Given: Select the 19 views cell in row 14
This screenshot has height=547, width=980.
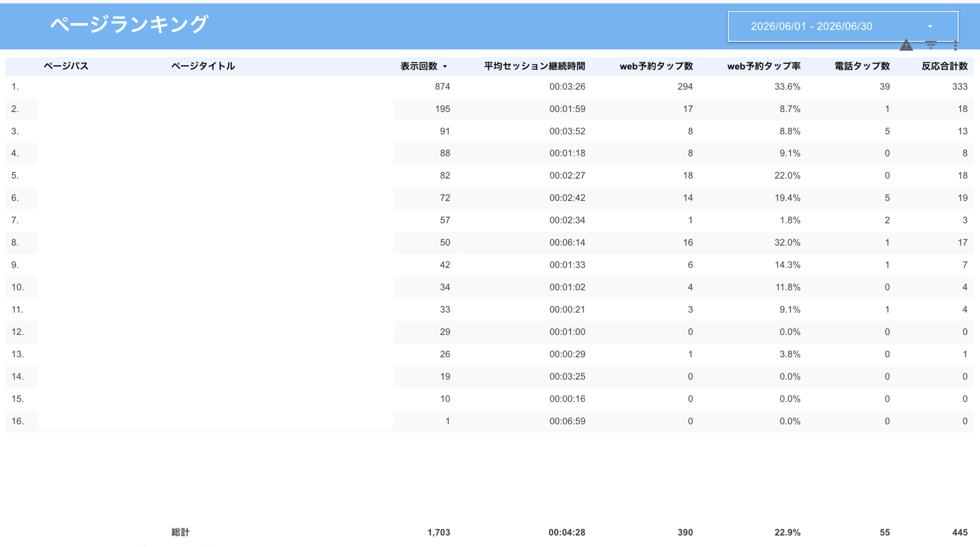Looking at the screenshot, I should [445, 376].
